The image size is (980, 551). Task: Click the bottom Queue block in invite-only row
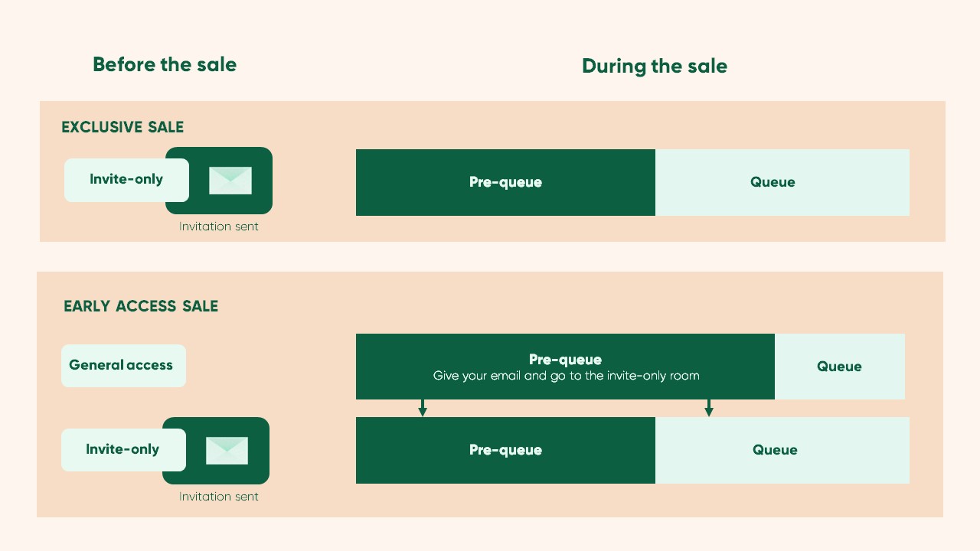point(782,450)
